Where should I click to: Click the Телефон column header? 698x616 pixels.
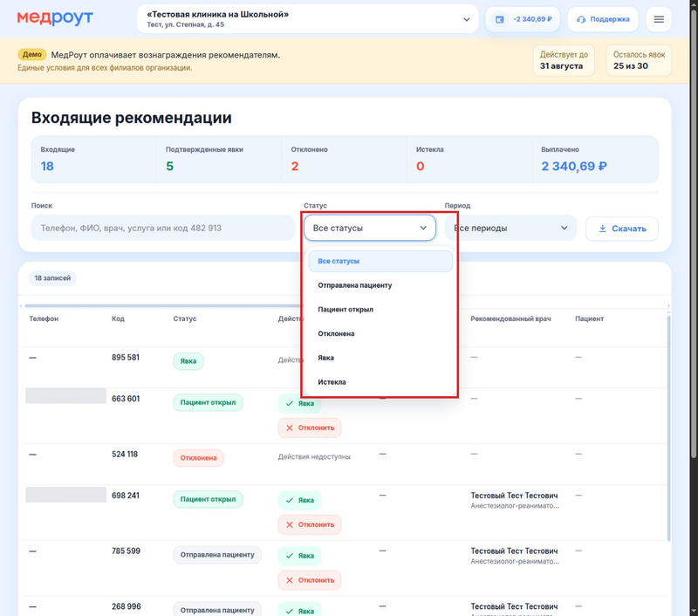point(44,318)
